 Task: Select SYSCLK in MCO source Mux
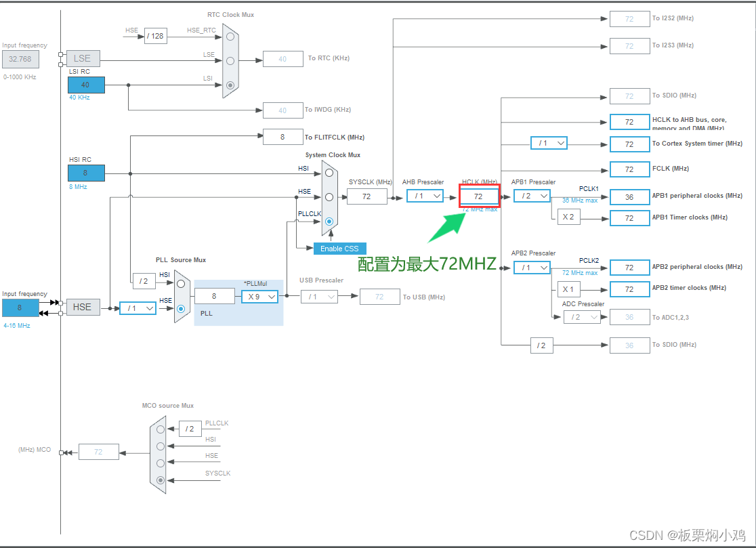[160, 480]
